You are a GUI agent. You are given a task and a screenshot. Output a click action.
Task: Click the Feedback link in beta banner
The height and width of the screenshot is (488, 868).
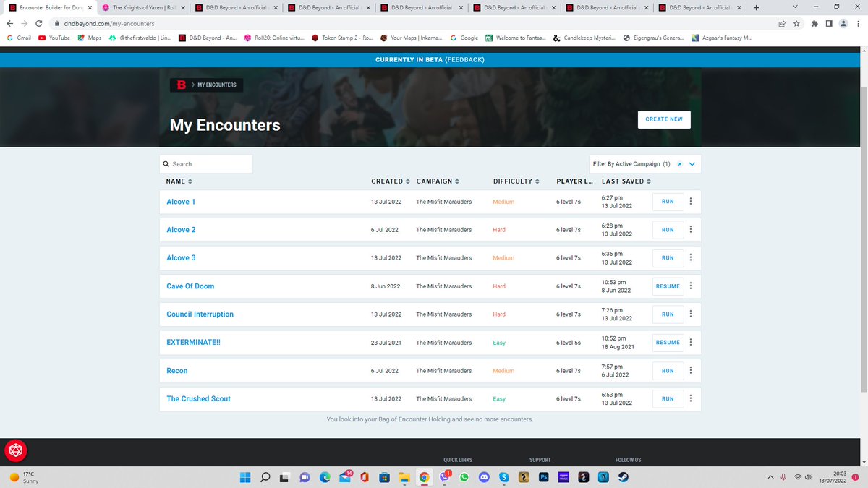pyautogui.click(x=464, y=59)
